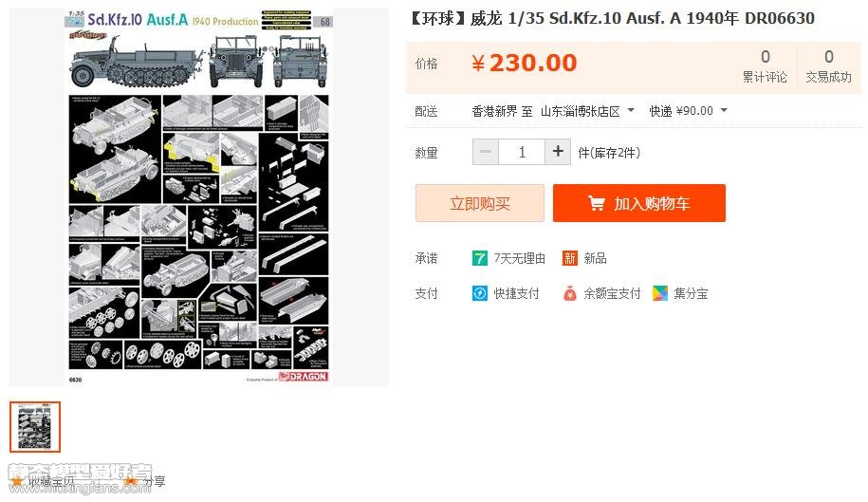Open the 香港新界 origin location text
Viewport: 868px width, 502px height.
(x=494, y=111)
